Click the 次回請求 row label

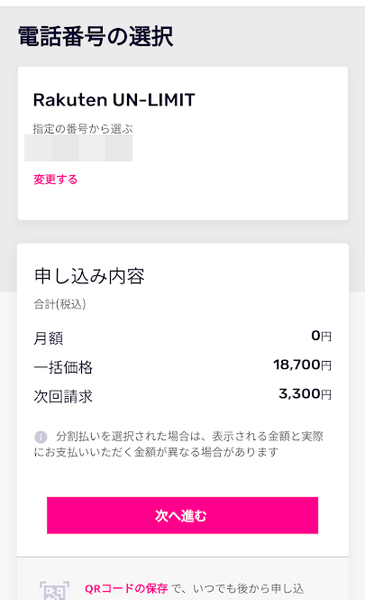(x=63, y=397)
